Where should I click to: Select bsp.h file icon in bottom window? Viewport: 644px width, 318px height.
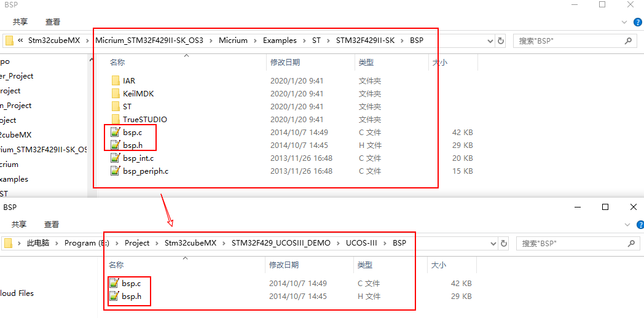114,296
